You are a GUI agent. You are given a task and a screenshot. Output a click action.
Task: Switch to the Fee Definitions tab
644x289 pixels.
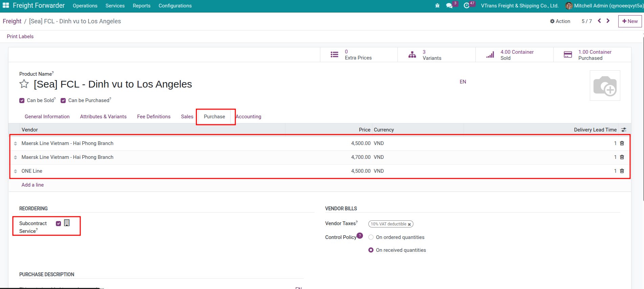point(154,117)
